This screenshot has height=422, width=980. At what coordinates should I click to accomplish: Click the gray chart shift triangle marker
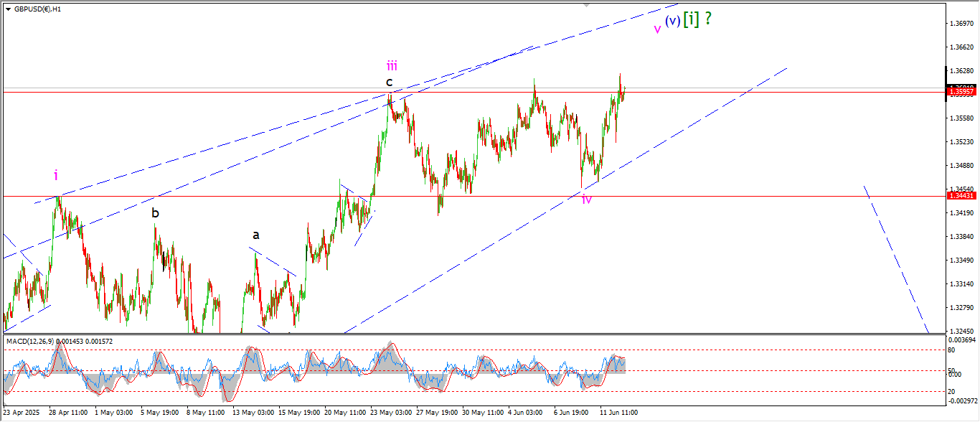click(588, 5)
